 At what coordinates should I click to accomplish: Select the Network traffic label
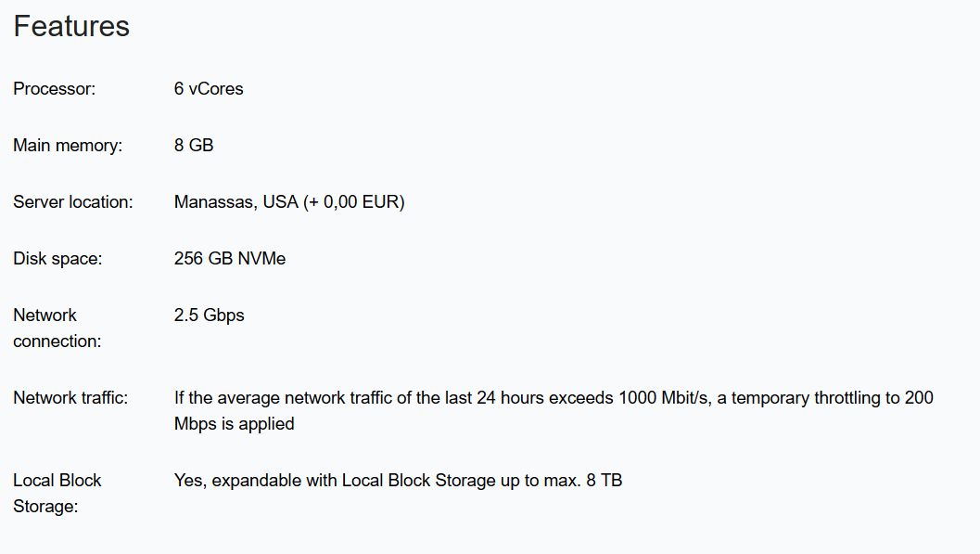pos(70,398)
